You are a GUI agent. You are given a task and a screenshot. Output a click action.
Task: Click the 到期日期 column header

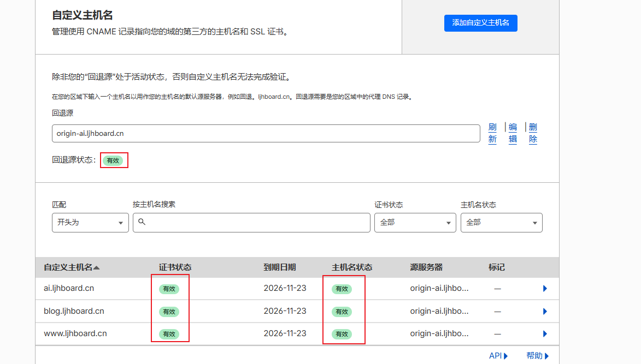point(280,267)
